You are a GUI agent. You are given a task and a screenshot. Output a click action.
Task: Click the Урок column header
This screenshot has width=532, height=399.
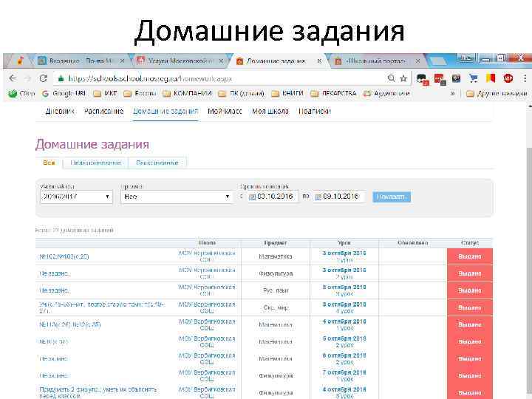tap(344, 243)
